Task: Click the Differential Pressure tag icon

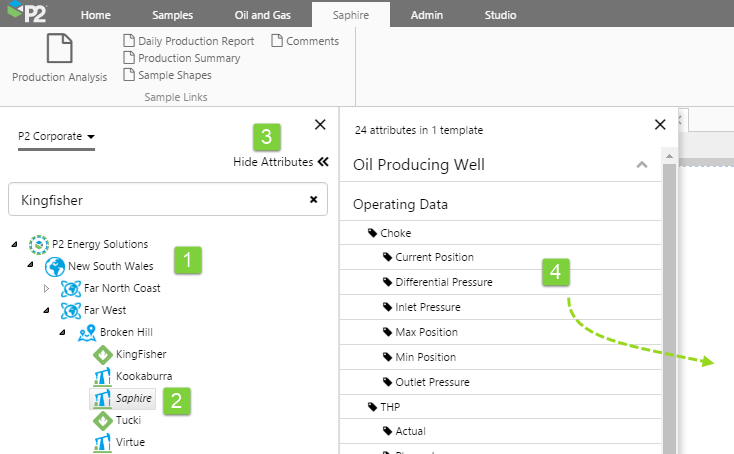Action: [x=387, y=282]
